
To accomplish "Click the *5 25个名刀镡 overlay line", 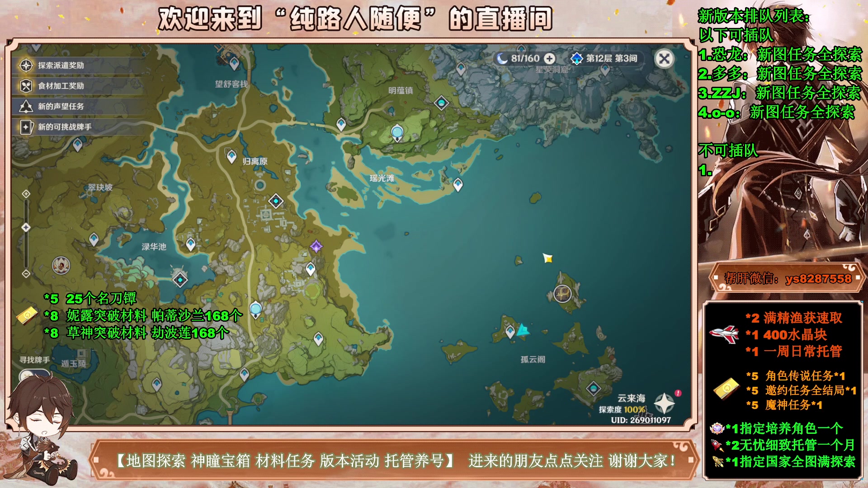I will tap(90, 299).
